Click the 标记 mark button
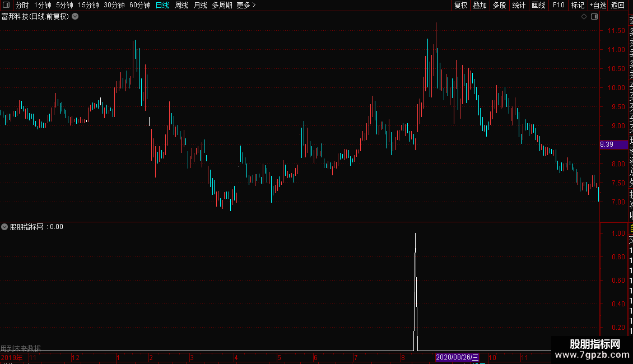 click(578, 5)
